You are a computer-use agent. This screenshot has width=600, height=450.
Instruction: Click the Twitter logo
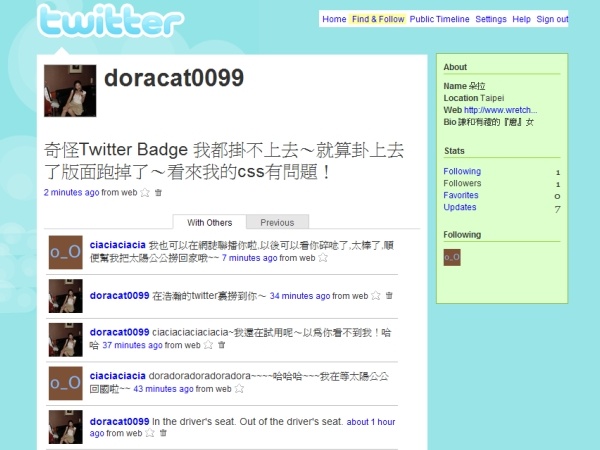coord(111,21)
